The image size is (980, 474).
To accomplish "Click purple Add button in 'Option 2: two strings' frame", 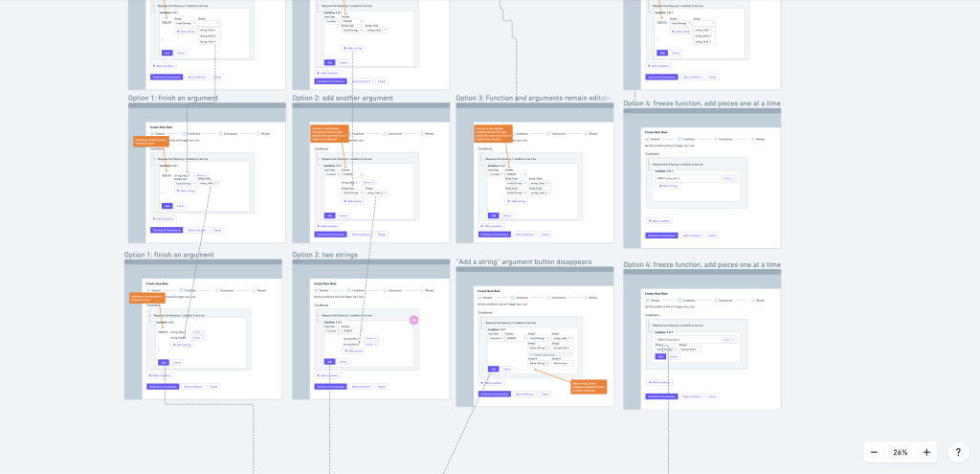I will [x=329, y=362].
